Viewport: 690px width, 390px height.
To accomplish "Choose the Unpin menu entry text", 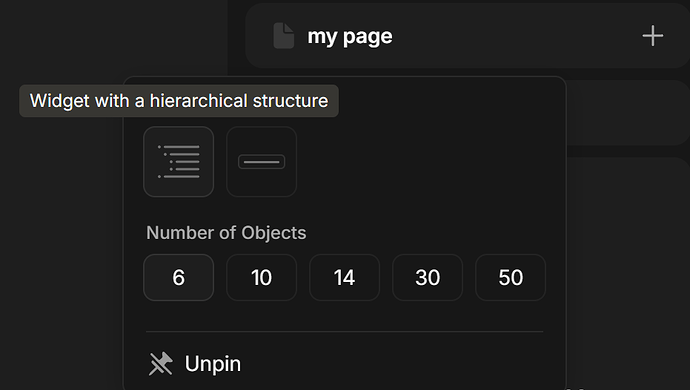I will click(x=213, y=364).
